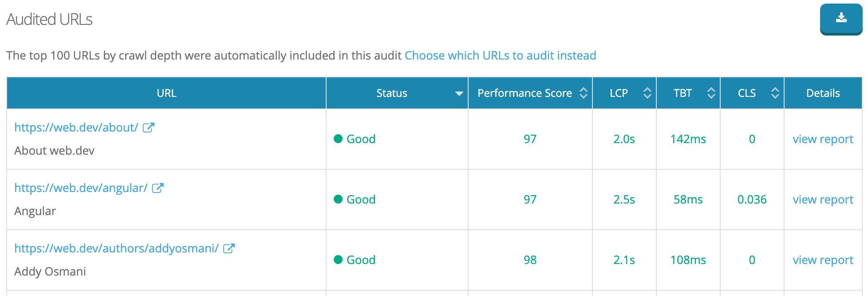Sort by Performance Score column arrows
The height and width of the screenshot is (296, 868).
(584, 93)
